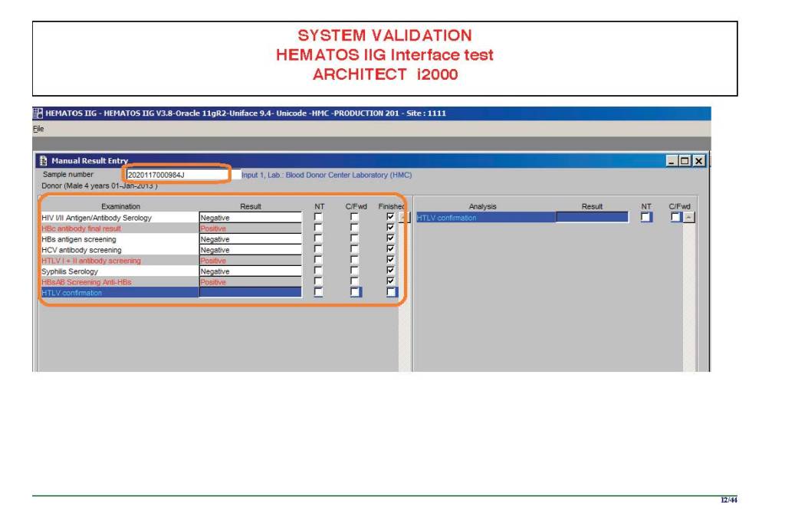Click scroll up arrow of examination list
Viewport: 785px width, 532px height.
tap(405, 218)
